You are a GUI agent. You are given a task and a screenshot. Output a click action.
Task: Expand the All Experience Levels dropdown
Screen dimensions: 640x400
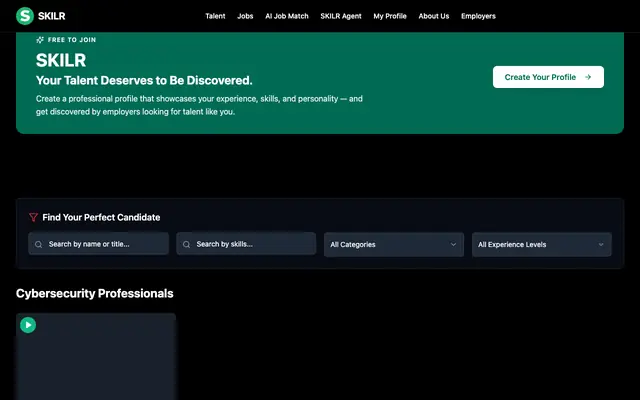pos(542,244)
